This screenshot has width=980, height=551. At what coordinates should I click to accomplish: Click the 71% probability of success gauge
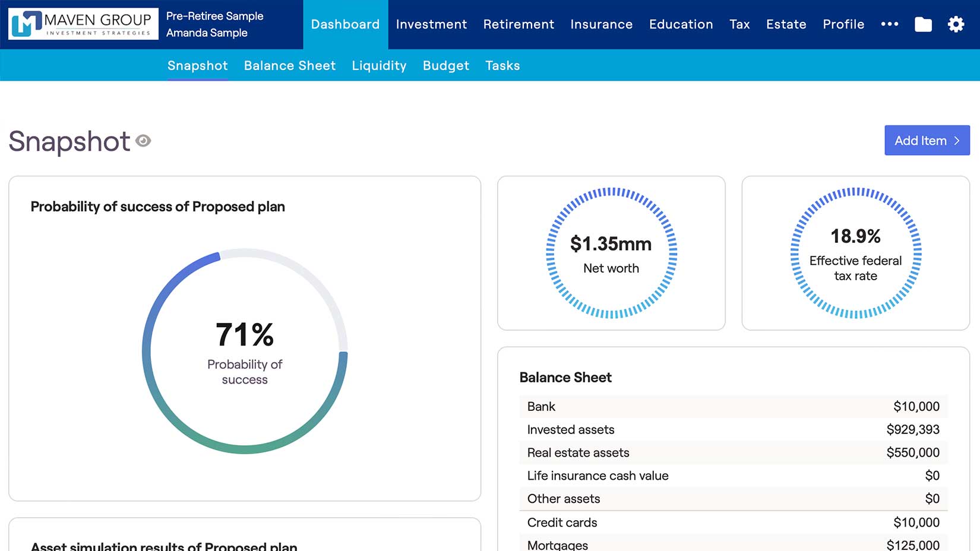245,351
